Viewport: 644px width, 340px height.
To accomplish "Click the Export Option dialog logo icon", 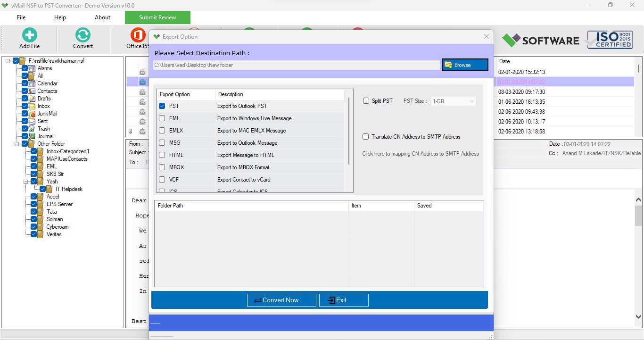I will click(157, 37).
